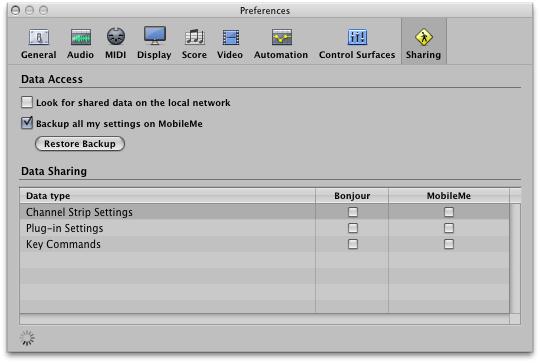Click the Data type column header
The height and width of the screenshot is (363, 540).
[167, 196]
